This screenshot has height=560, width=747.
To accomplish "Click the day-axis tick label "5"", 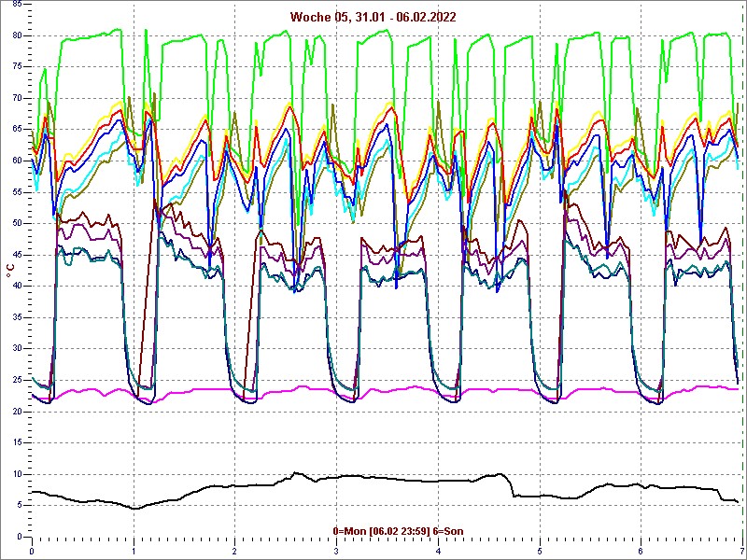I will [540, 552].
